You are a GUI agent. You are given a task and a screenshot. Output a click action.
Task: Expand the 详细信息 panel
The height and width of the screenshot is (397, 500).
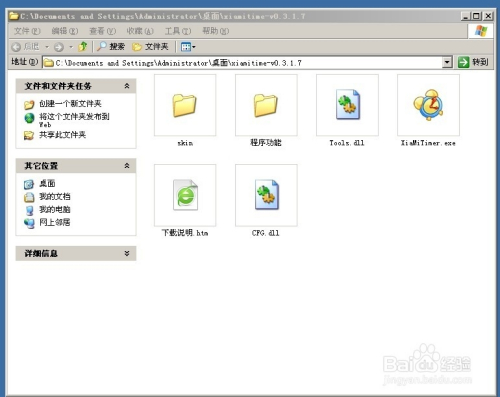(127, 253)
